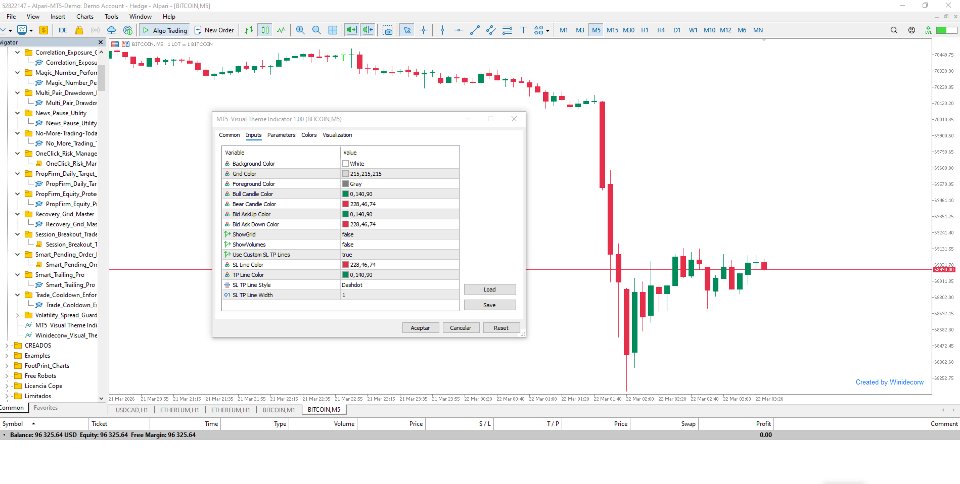Open the search magnifier in toolbar
Screen dimensions: 960x484
coord(894,30)
